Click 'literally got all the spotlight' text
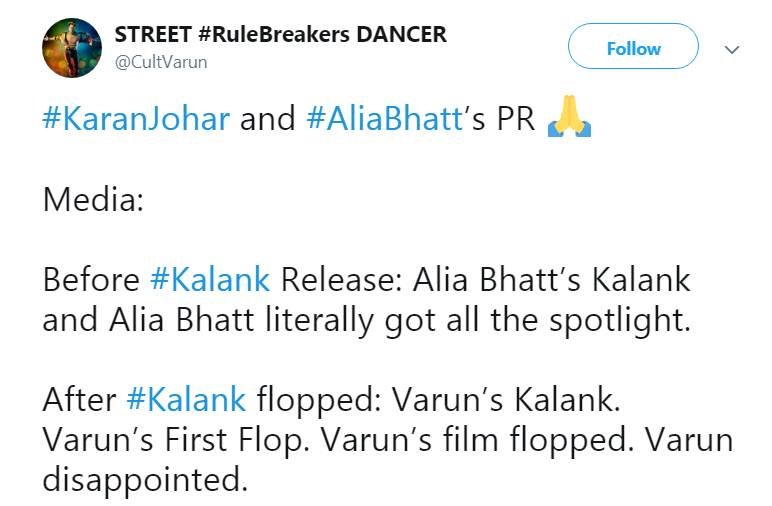 click(478, 321)
